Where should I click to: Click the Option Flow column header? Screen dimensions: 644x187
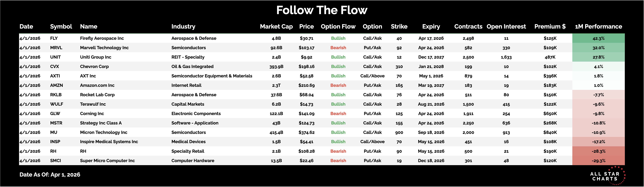tap(338, 27)
